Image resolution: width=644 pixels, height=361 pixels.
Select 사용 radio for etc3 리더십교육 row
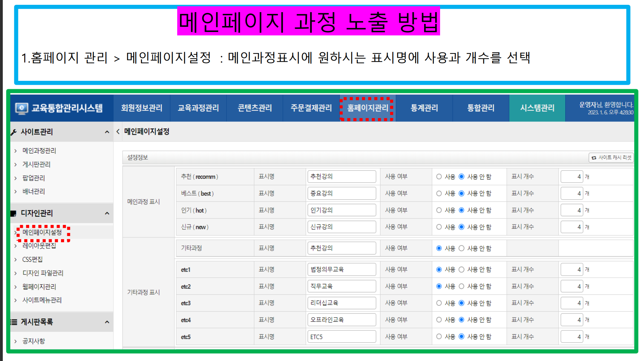coord(439,303)
